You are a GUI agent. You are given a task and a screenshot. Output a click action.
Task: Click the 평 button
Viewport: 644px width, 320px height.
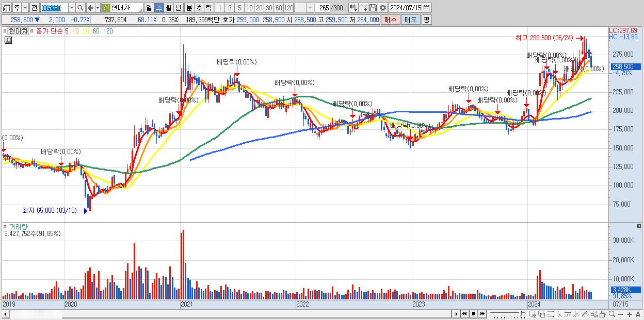click(426, 20)
